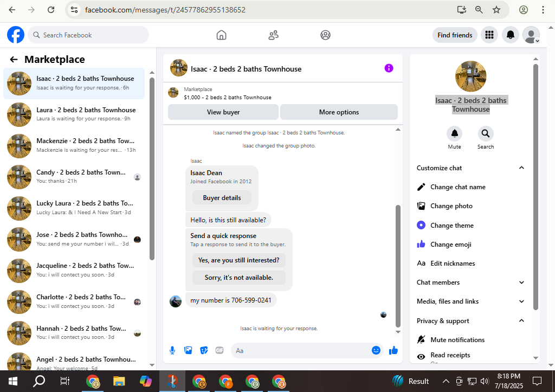Open Candy's conversation in the list

pos(74,177)
